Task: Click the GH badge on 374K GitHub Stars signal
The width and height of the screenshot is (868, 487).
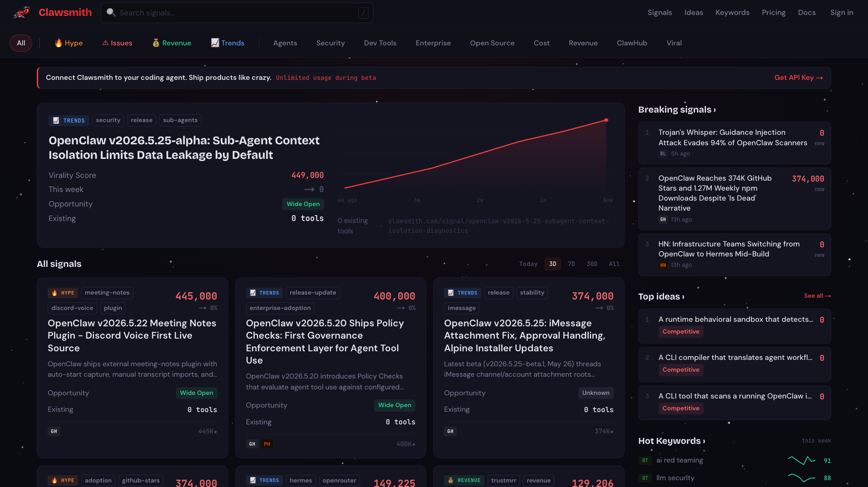Action: pyautogui.click(x=663, y=220)
